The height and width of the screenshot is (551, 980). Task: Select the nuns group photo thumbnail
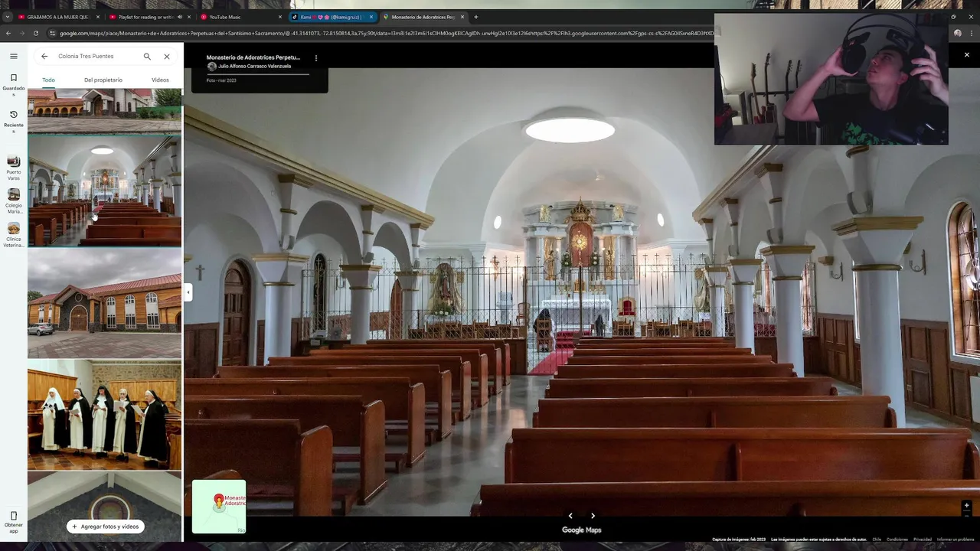(x=105, y=416)
